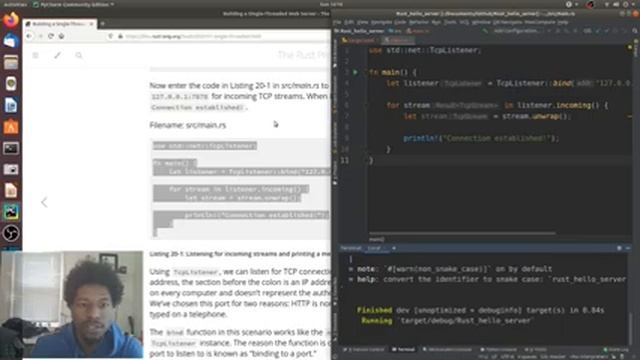Close the 'Building a Single-Threaded' browser tab

[x=91, y=24]
